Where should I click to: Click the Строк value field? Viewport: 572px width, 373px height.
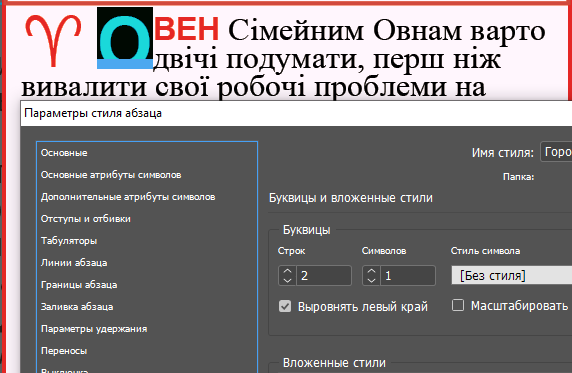pos(324,276)
